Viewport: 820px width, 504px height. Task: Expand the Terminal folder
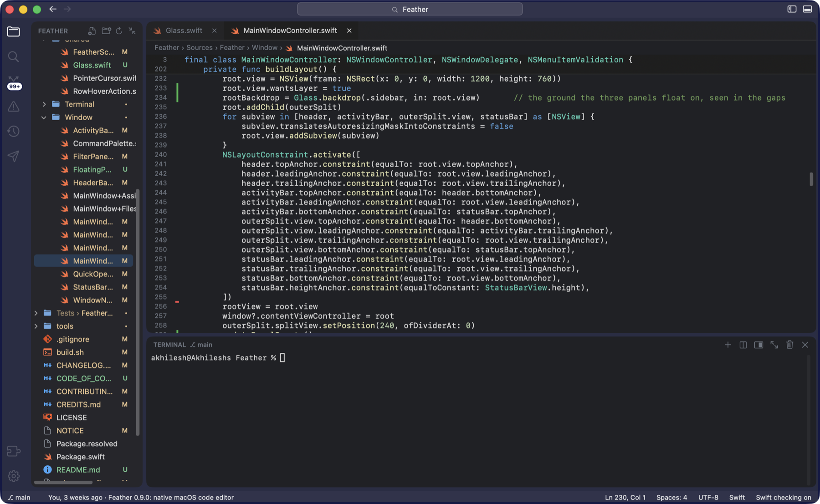pyautogui.click(x=44, y=104)
